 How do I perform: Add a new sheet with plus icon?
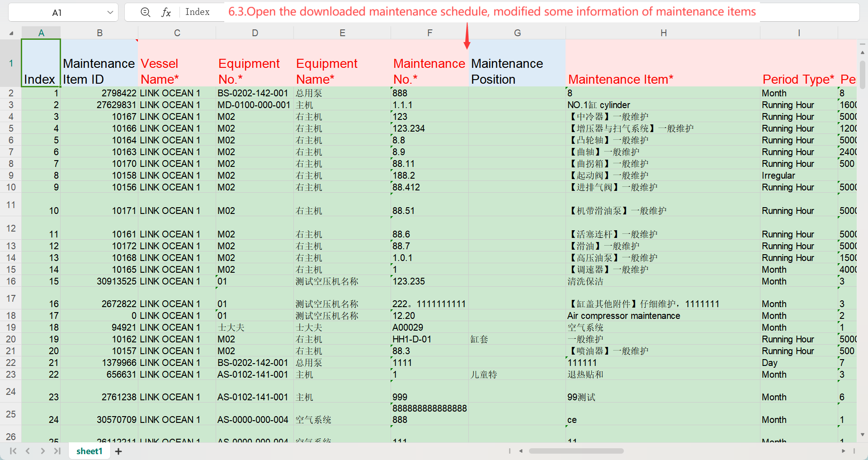(118, 451)
